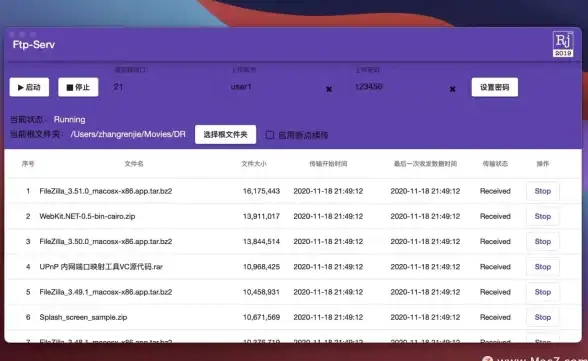Stop transfer of WebKit.NET-0.5-bin-cairo.zip
The width and height of the screenshot is (588, 361).
[x=543, y=216]
